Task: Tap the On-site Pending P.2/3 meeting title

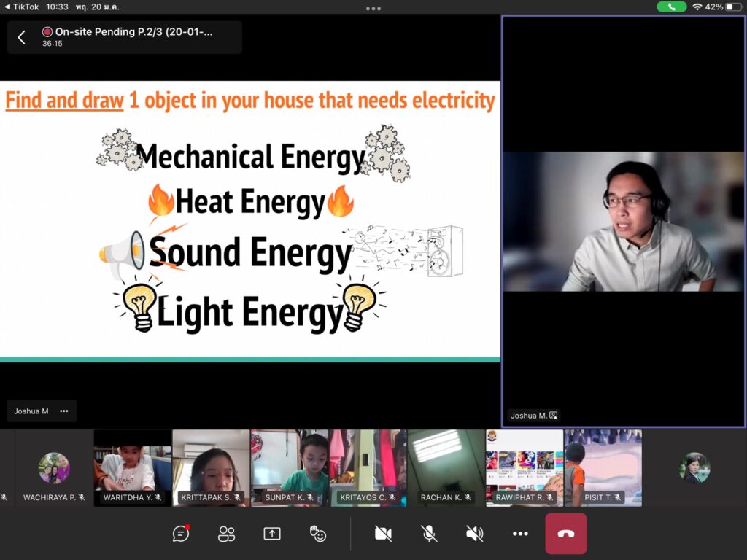Action: point(134,32)
